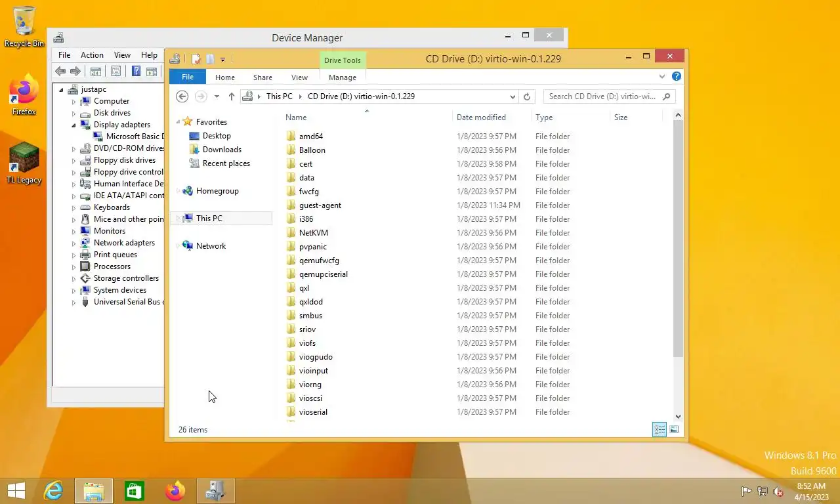Select the guest-agent folder

point(320,205)
